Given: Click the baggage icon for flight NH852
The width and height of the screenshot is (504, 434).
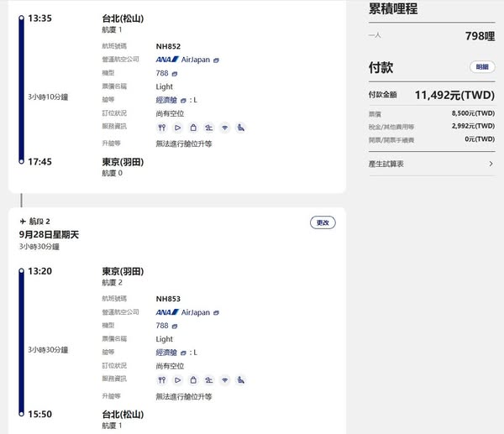Looking at the screenshot, I should click(x=192, y=128).
